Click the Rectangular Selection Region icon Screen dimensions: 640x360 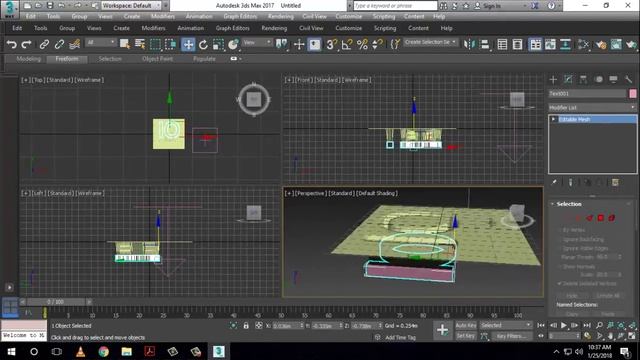coord(155,44)
